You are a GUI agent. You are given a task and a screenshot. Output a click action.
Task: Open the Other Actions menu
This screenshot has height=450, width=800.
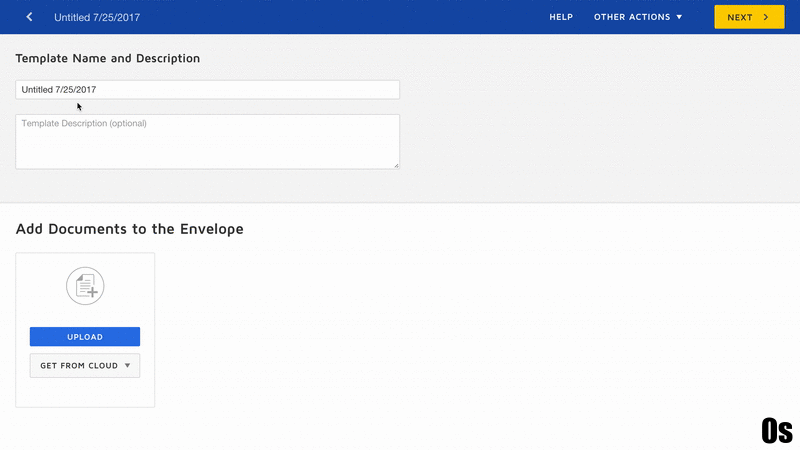(x=637, y=17)
